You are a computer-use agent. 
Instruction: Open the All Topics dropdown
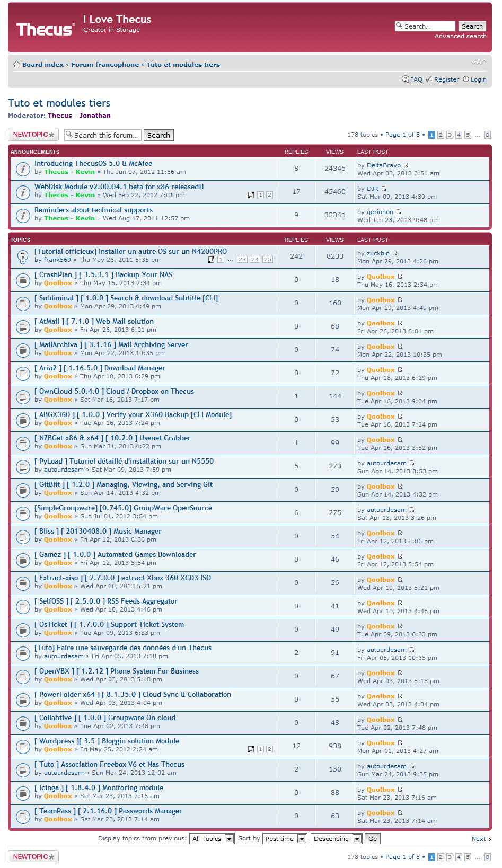tap(212, 839)
